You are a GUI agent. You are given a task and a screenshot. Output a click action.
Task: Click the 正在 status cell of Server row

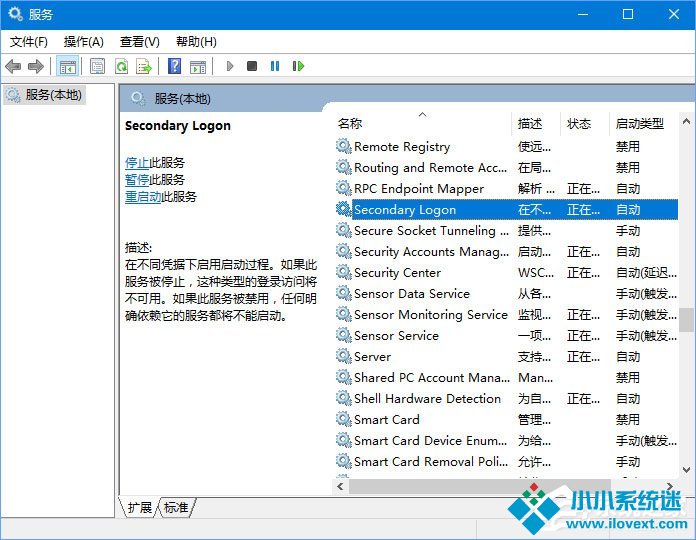[583, 357]
